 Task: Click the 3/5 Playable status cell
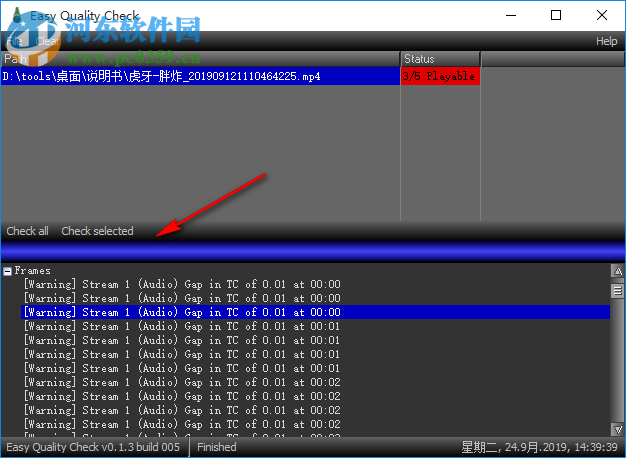point(440,76)
